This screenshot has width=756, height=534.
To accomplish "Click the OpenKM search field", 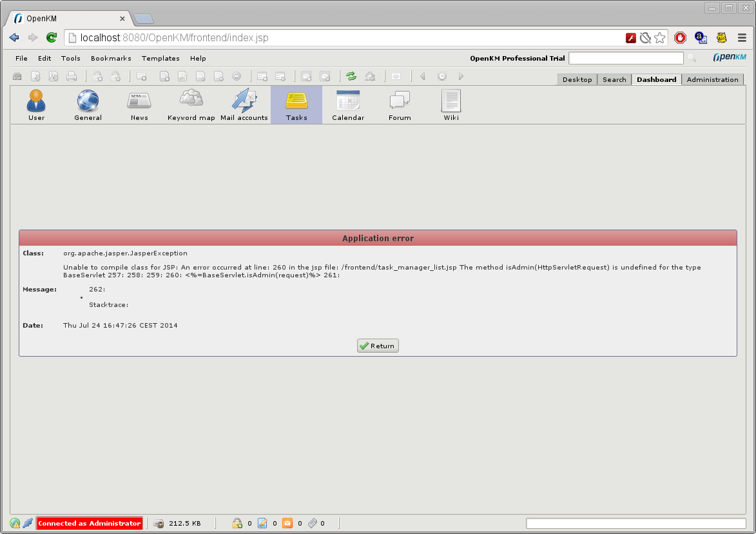I will (625, 58).
